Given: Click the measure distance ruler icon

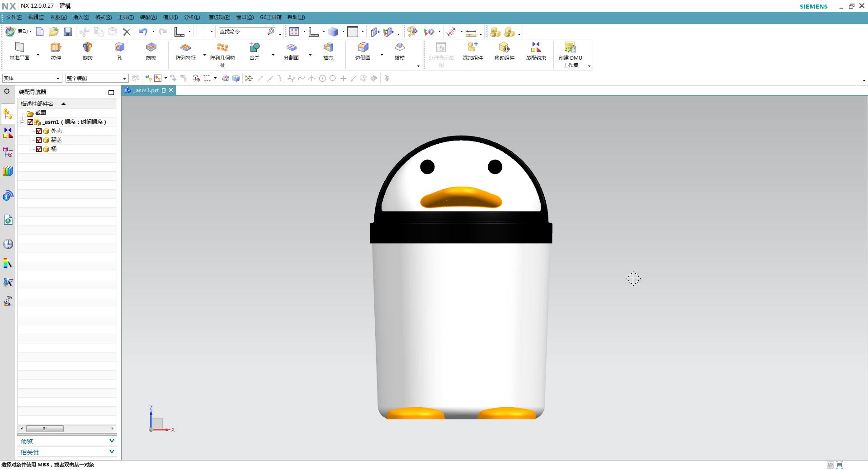Looking at the screenshot, I should [x=471, y=33].
